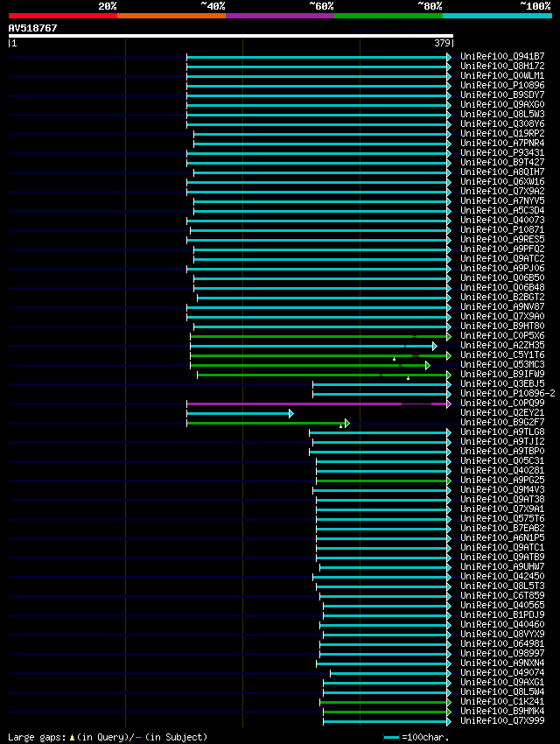560x744 pixels.
Task: Click label UniRef100_B9IFW9
Action: pos(502,375)
